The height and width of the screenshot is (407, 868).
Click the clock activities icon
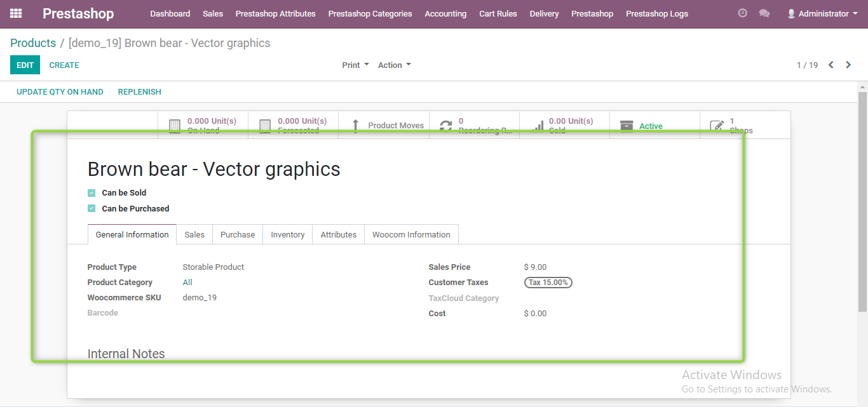point(742,13)
